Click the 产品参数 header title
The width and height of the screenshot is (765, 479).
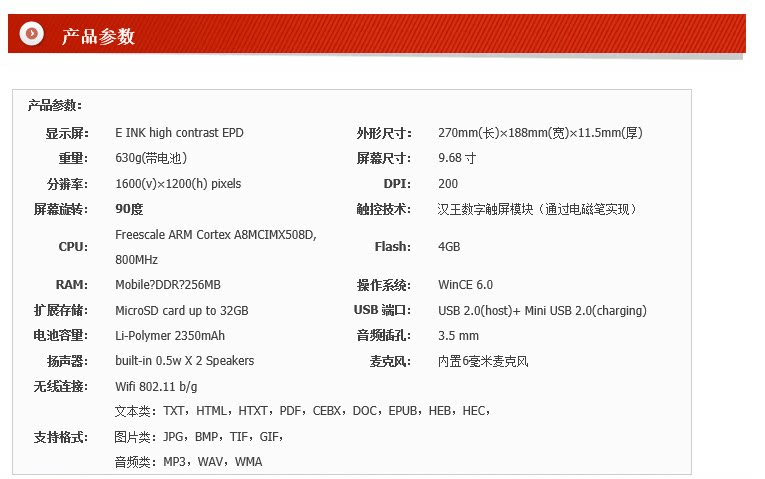point(98,36)
